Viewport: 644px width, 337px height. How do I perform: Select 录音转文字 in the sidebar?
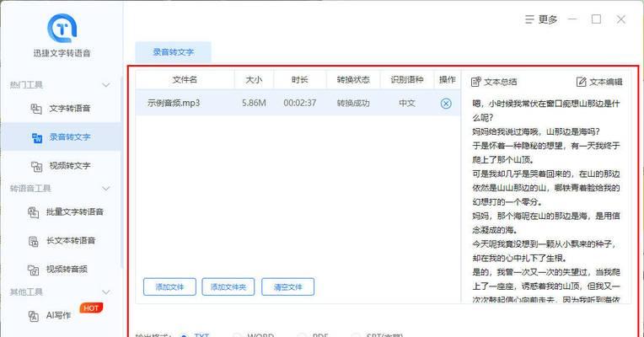pyautogui.click(x=61, y=137)
